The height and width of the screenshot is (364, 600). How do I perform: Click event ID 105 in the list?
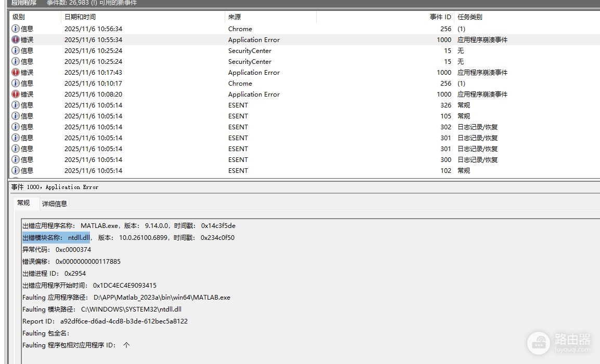click(446, 116)
